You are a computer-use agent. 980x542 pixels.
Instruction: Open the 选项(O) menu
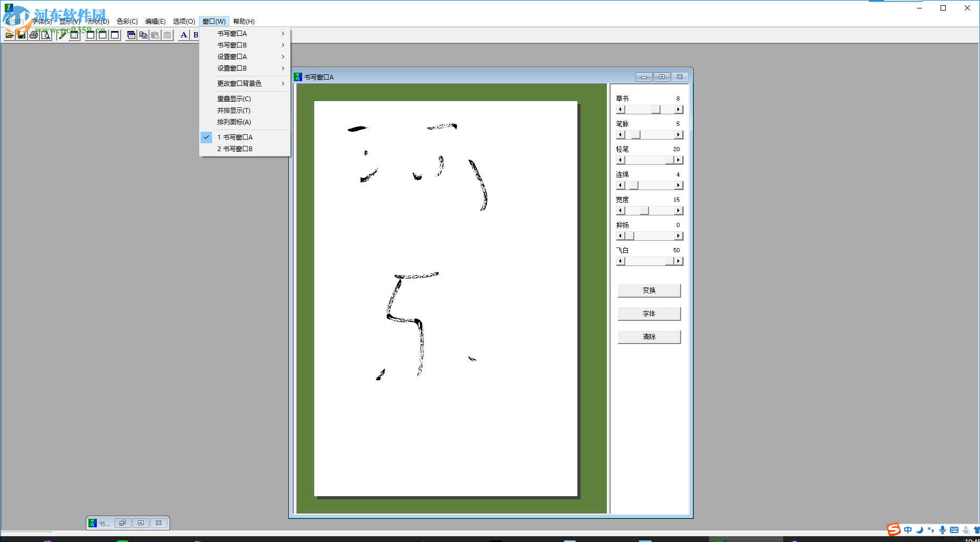[184, 22]
